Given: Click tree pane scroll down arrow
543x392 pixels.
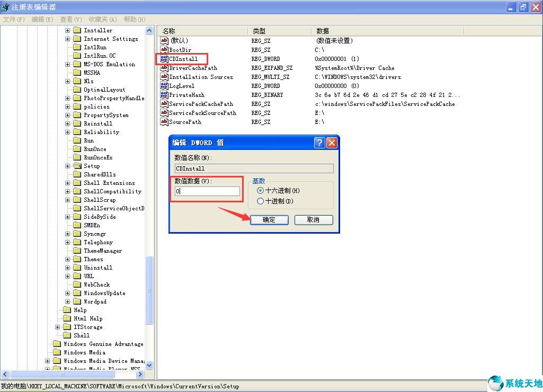Looking at the screenshot, I should point(149,365).
